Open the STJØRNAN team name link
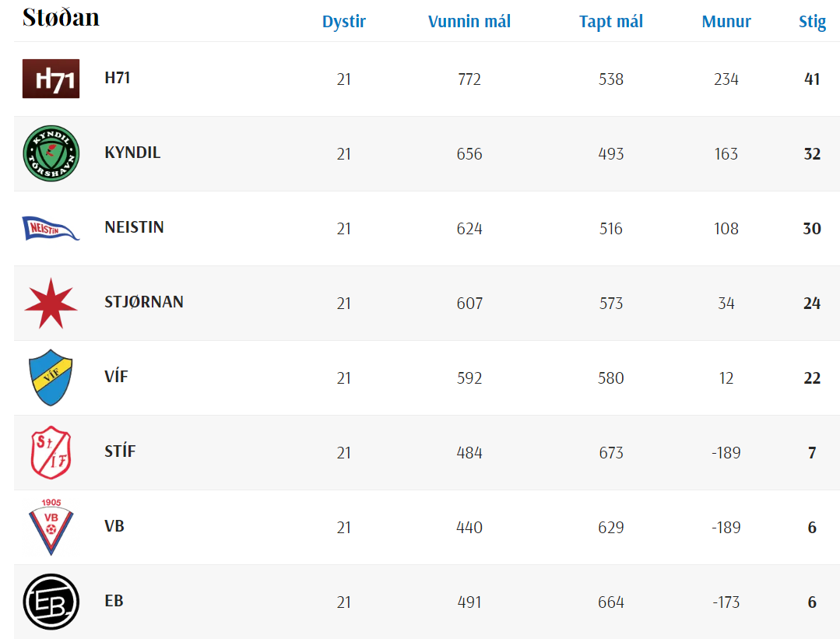The image size is (840, 639). point(144,302)
